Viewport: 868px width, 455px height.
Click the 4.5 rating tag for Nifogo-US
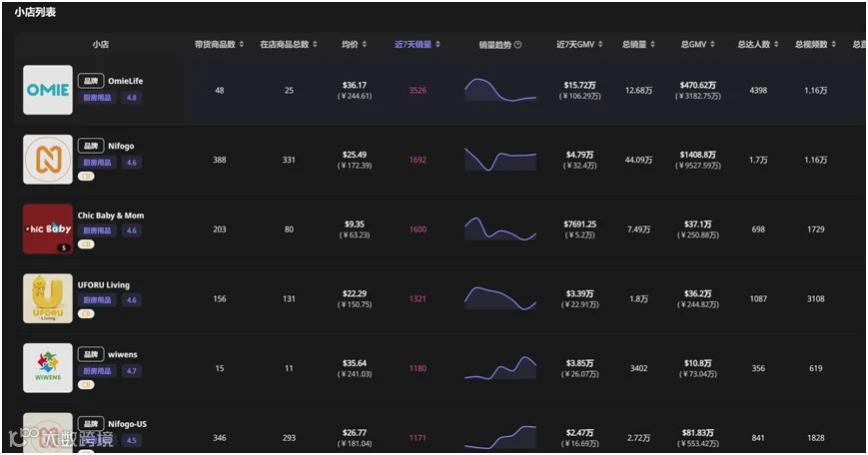pos(131,441)
